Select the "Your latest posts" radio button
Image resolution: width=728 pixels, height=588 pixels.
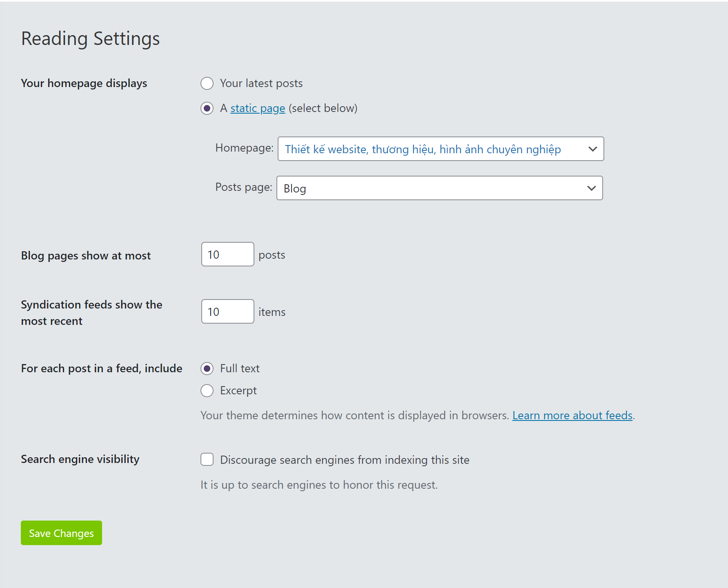(x=207, y=83)
